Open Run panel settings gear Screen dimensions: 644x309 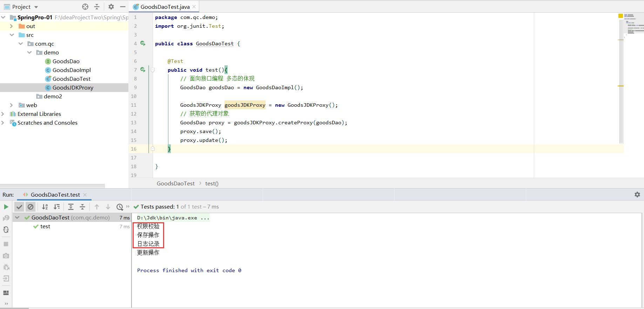tap(637, 195)
